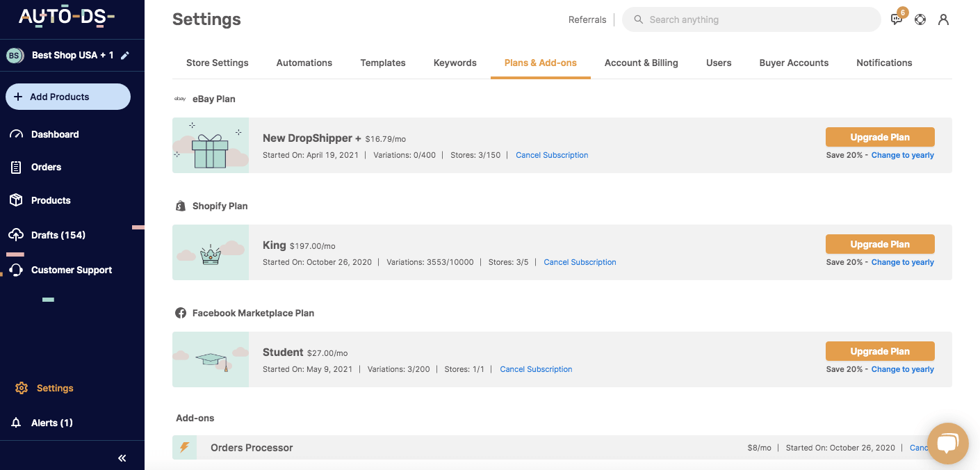The height and width of the screenshot is (470, 980).
Task: Collapse the sidebar with double chevron
Action: (122, 458)
